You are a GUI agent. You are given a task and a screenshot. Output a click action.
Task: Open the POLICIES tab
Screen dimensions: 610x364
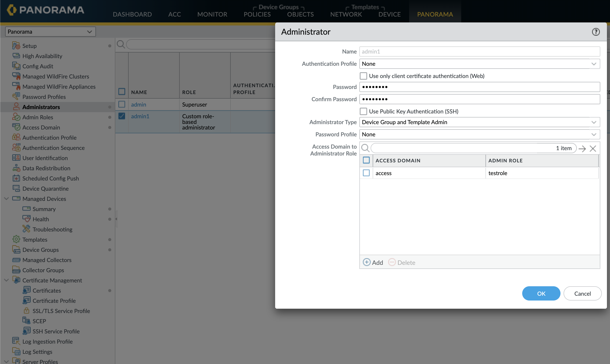(257, 14)
